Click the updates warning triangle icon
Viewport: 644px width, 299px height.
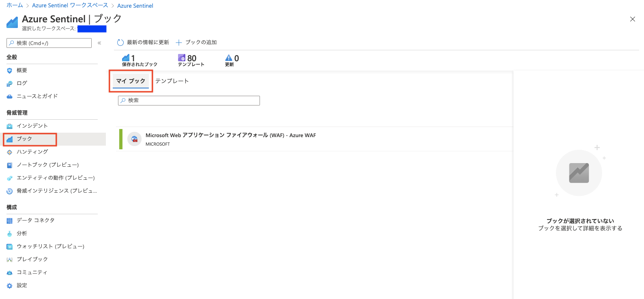point(229,58)
